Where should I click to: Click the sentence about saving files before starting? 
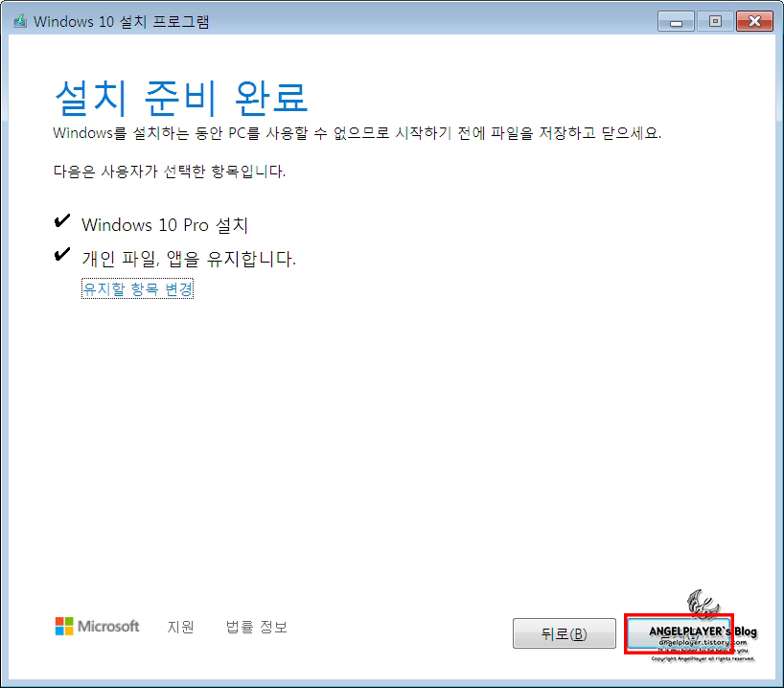(357, 133)
